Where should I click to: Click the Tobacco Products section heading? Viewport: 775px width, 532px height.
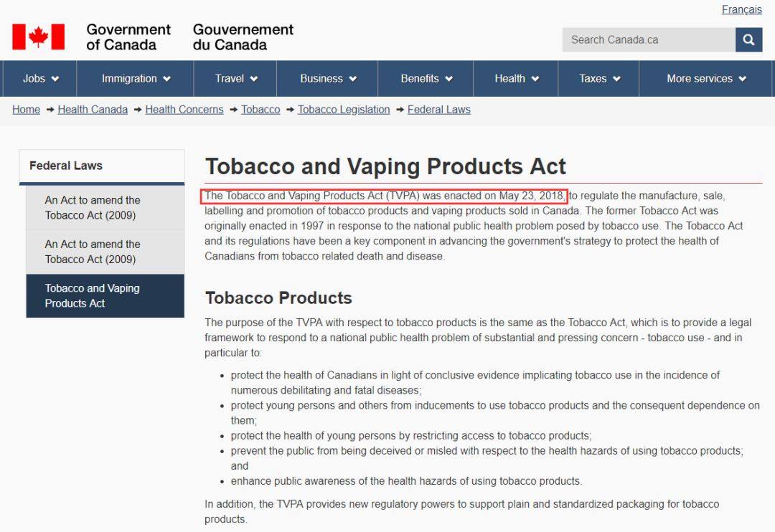[278, 298]
